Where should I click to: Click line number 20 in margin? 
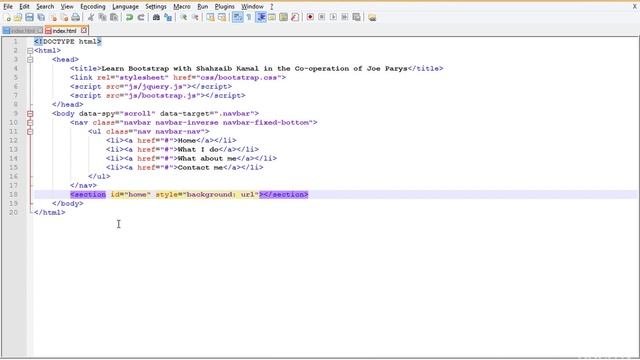coord(13,212)
